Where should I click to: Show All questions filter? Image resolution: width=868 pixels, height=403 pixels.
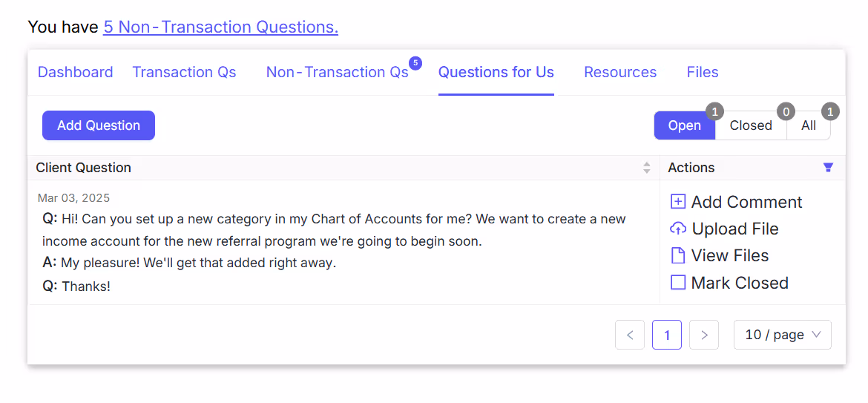click(808, 125)
